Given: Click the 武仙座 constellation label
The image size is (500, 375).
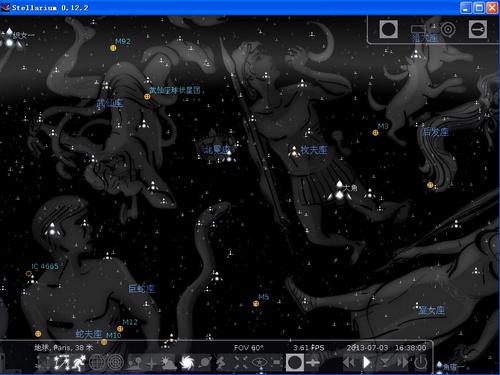Looking at the screenshot, I should tap(110, 104).
